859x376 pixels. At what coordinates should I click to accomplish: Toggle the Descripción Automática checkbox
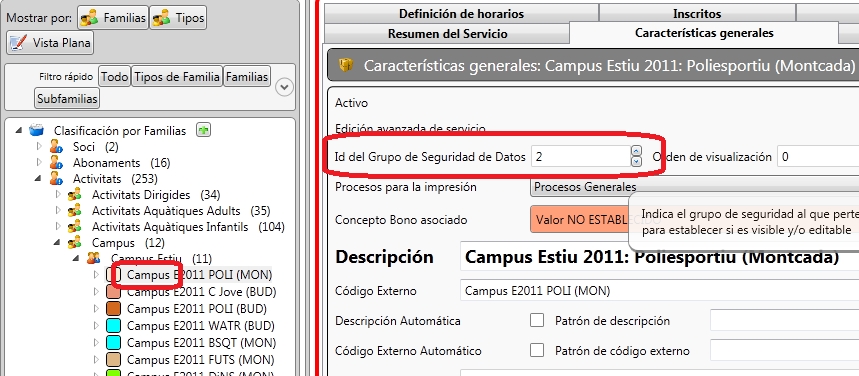[537, 321]
